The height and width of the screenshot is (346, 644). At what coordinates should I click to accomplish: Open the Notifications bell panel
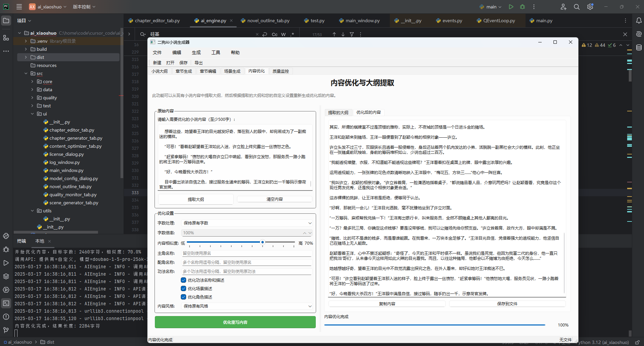[639, 21]
